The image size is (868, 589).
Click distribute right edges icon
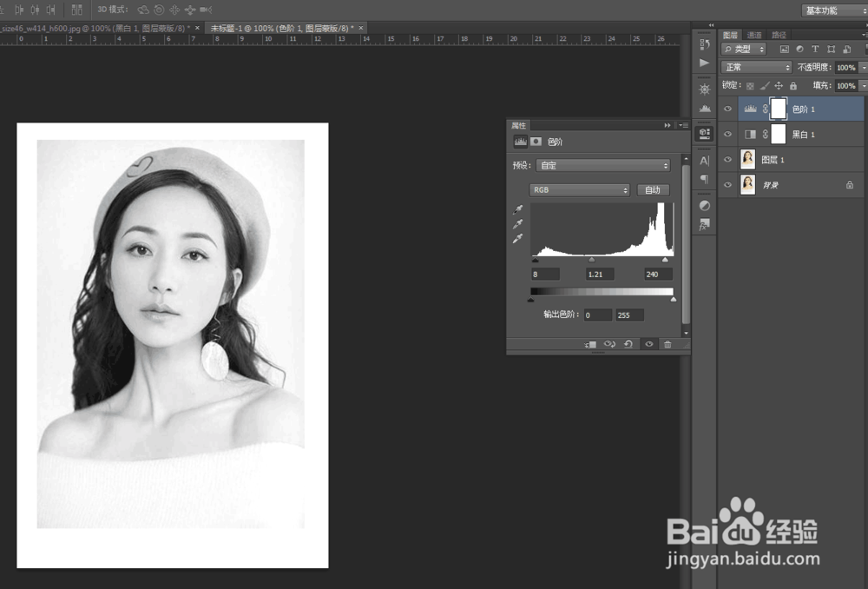point(51,10)
